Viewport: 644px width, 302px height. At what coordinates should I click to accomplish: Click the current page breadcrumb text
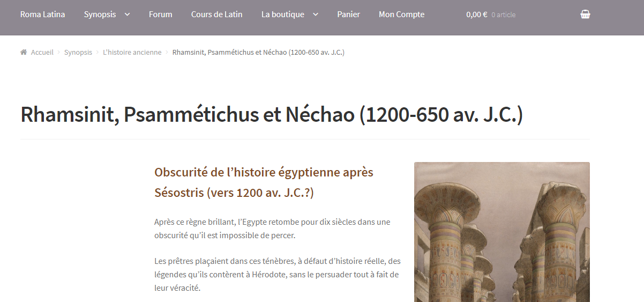pos(258,52)
